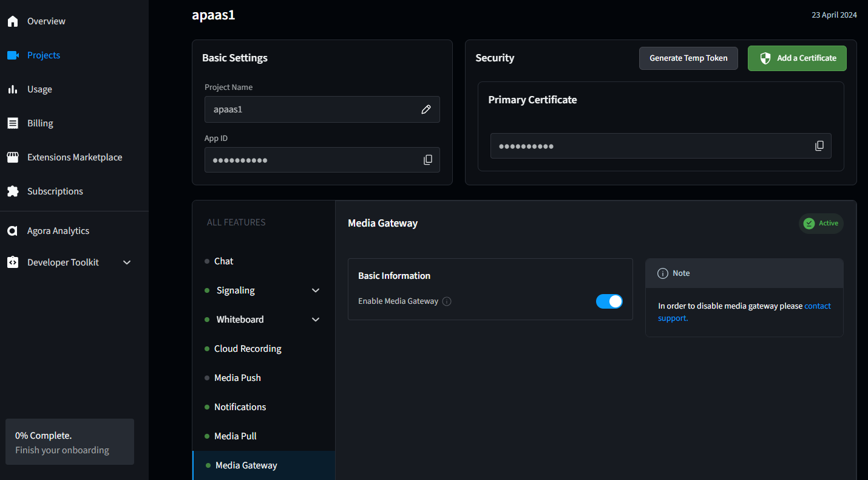
Task: Open Agora Analytics
Action: [x=58, y=231]
